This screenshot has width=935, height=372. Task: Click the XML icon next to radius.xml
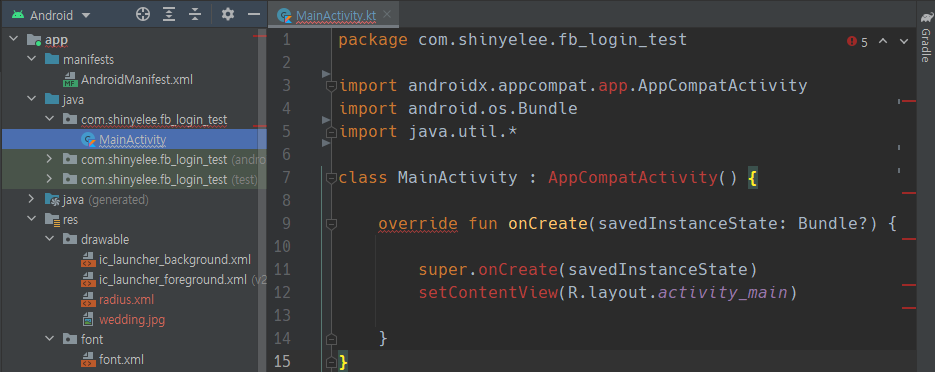pos(88,299)
